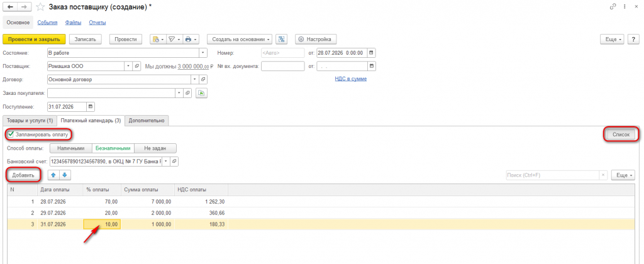
Task: Open the printer icon print menu
Action: (191, 39)
